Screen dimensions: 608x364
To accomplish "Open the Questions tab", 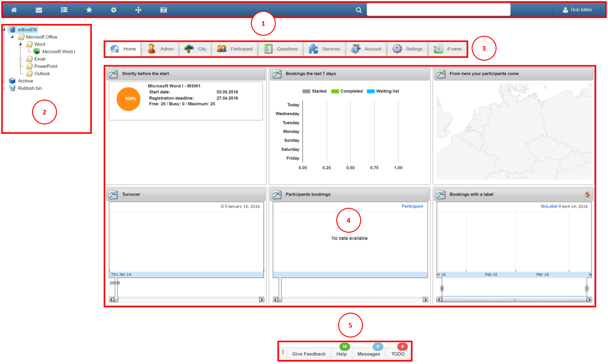I will point(281,49).
